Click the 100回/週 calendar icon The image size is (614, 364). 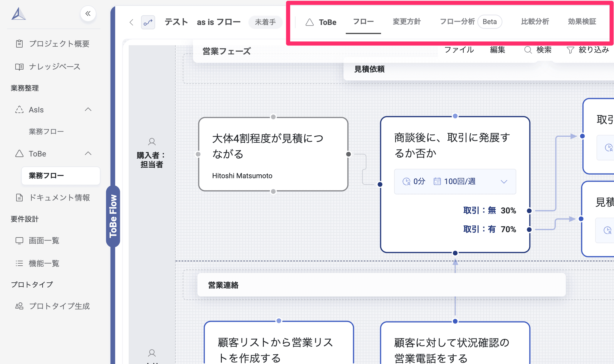pos(437,181)
